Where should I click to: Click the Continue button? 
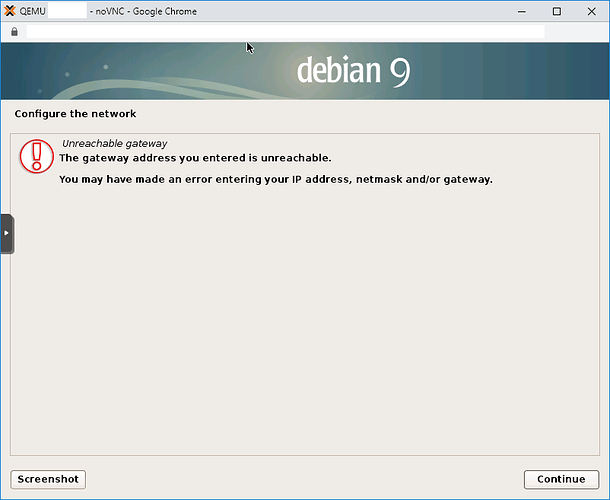(560, 479)
